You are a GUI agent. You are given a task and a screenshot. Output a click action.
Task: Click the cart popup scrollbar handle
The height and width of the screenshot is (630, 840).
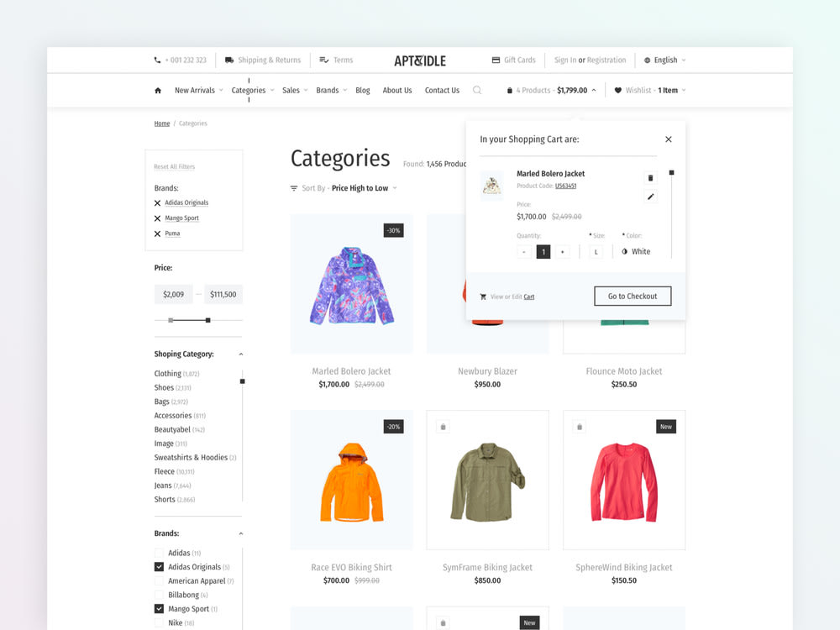[x=671, y=172]
